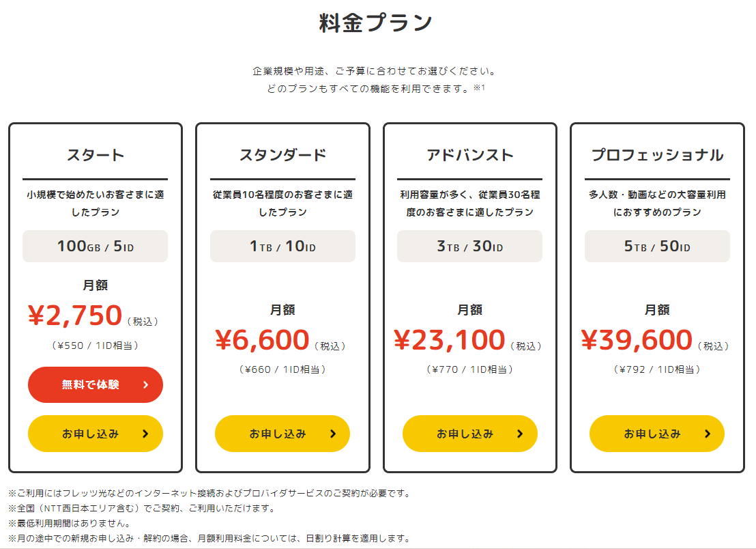Select the 5TB / 50ID capacity badge

pyautogui.click(x=657, y=246)
